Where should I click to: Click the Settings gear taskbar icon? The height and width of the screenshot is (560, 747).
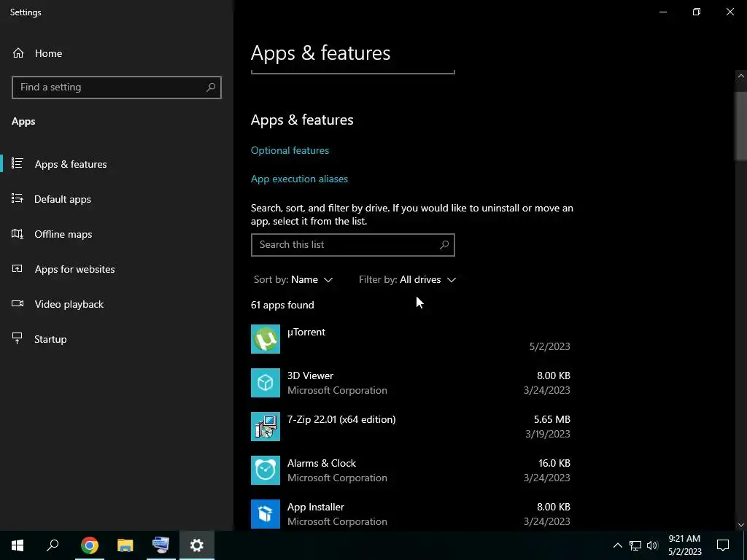197,545
